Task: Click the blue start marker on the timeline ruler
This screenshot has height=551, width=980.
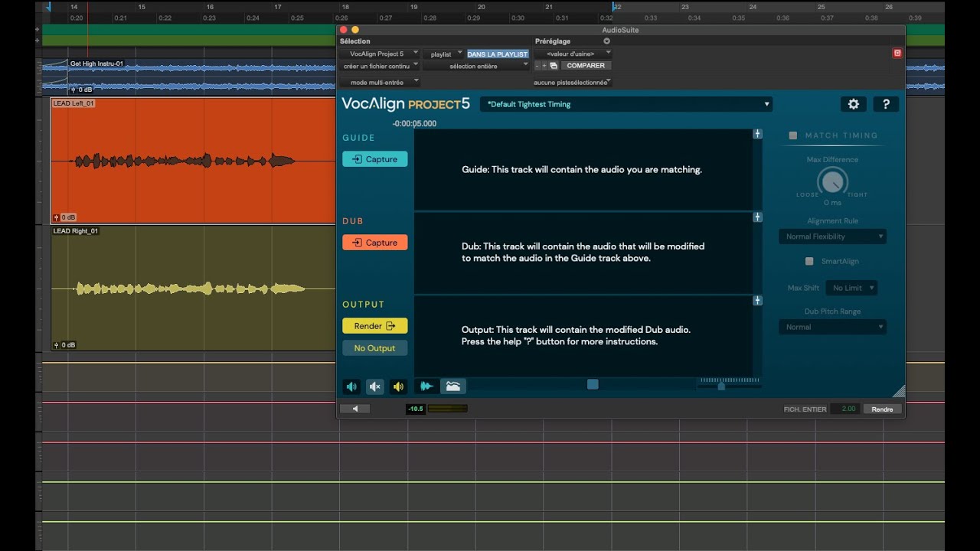Action: 47,7
